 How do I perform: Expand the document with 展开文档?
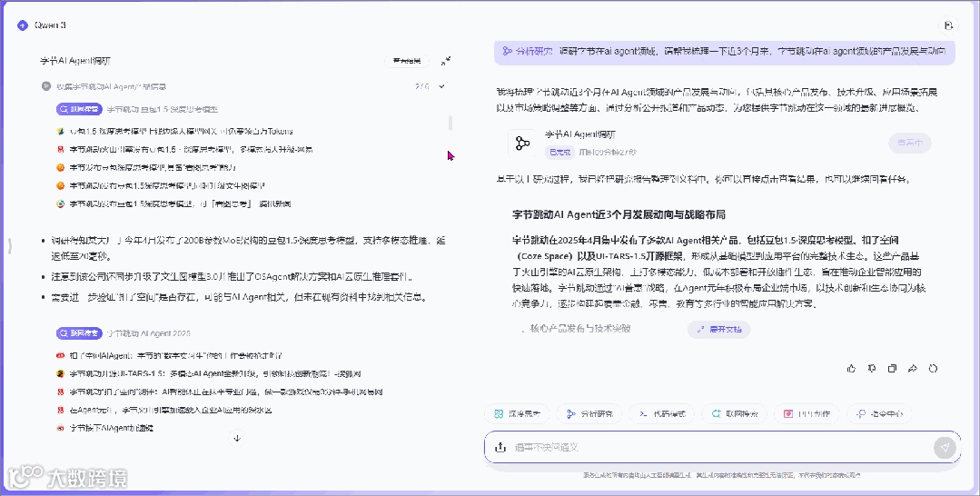tap(718, 329)
